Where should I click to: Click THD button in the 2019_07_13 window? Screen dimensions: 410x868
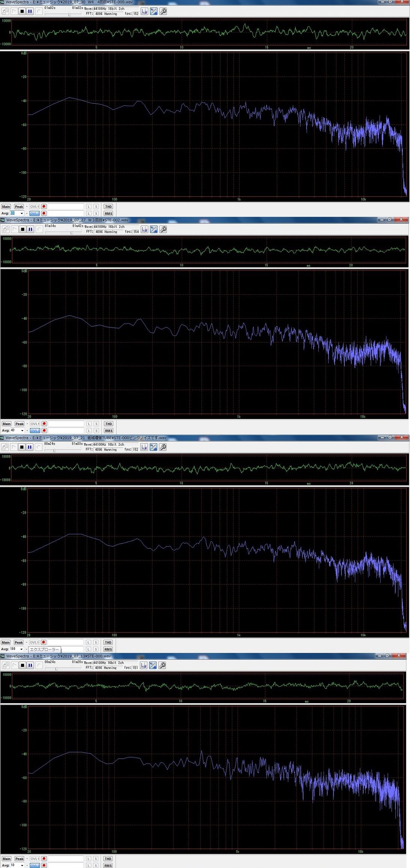(108, 859)
